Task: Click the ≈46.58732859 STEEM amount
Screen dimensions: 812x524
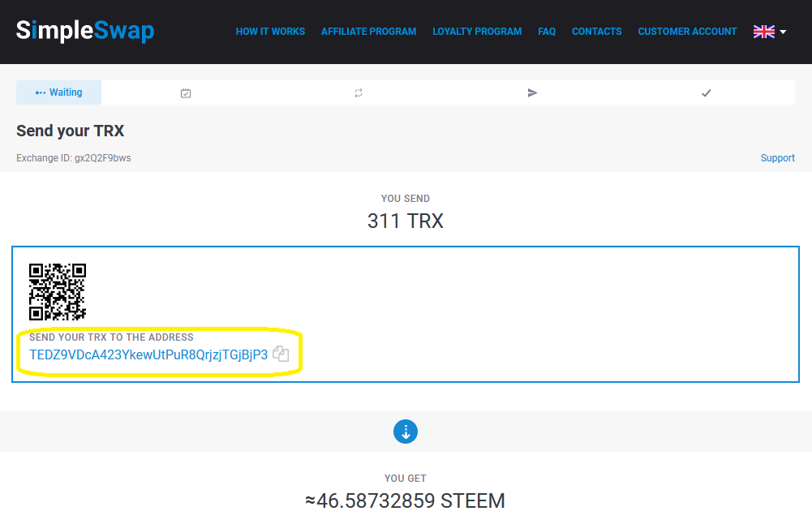Action: (405, 500)
